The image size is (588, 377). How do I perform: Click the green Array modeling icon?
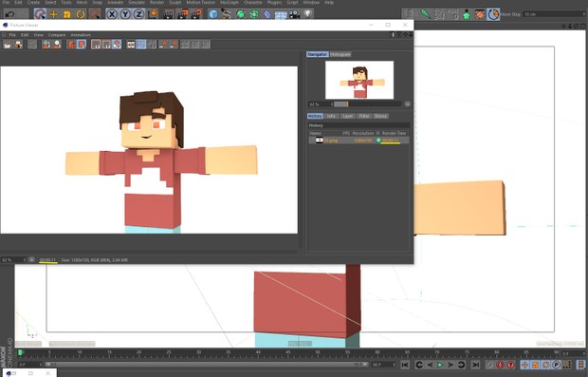click(x=254, y=14)
